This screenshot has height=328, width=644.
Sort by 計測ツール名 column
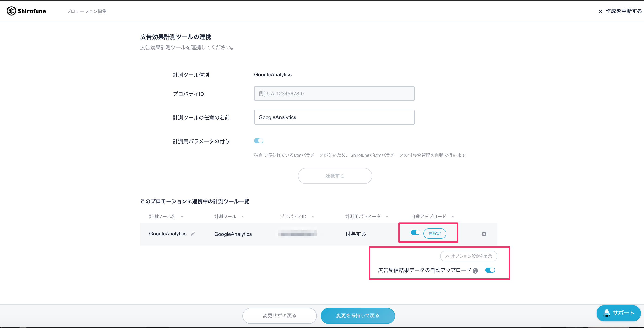166,217
